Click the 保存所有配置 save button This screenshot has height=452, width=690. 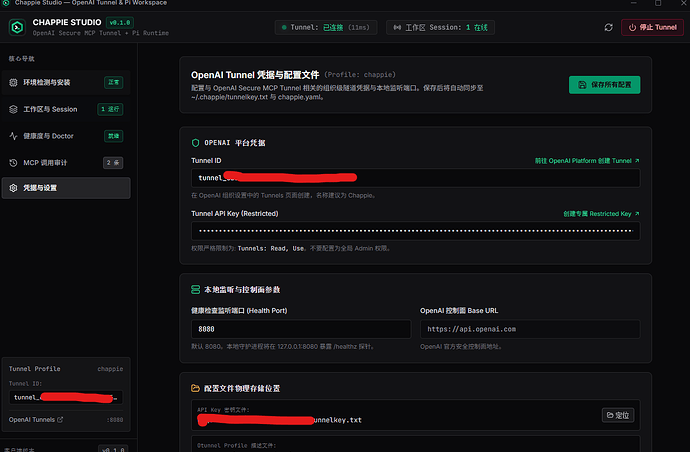pos(604,85)
